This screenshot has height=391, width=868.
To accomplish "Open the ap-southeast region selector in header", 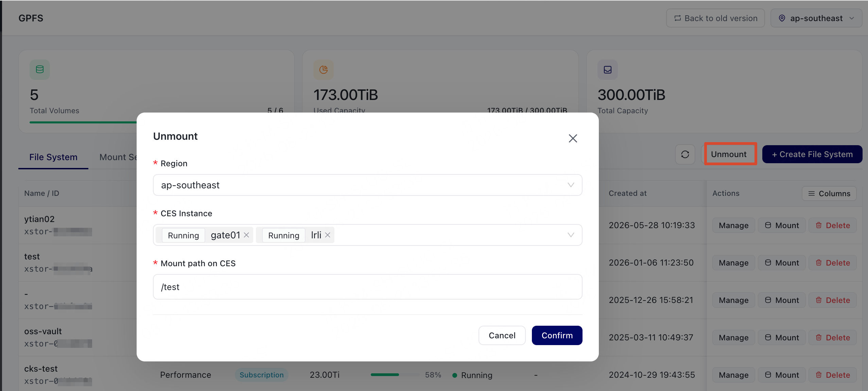I will coord(816,18).
